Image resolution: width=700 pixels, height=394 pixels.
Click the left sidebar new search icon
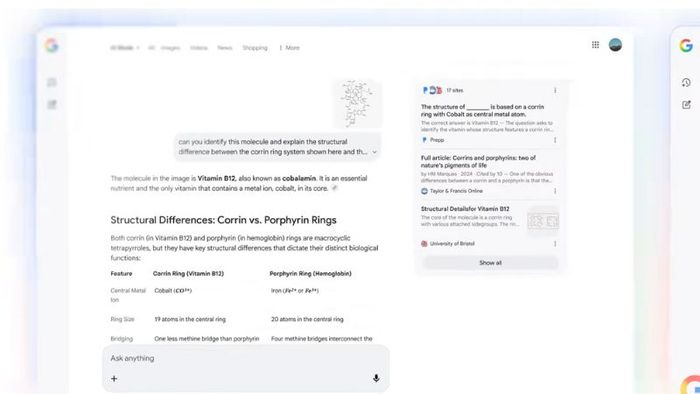(x=52, y=104)
